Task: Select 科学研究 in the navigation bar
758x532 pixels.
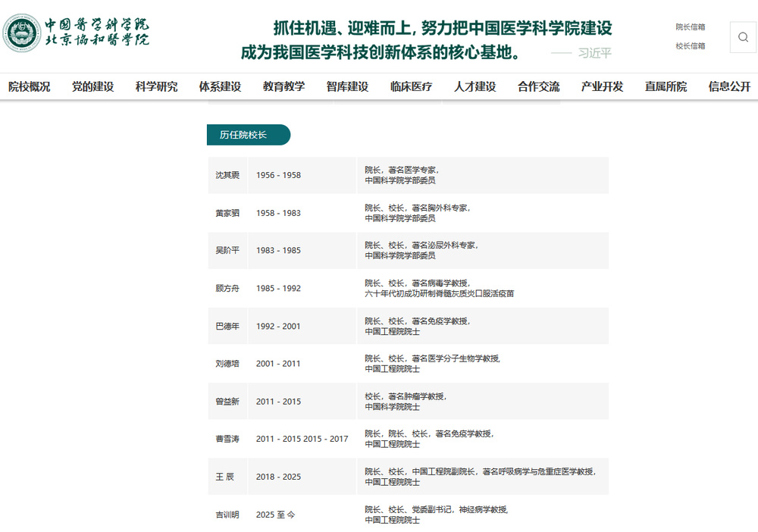Action: [157, 86]
